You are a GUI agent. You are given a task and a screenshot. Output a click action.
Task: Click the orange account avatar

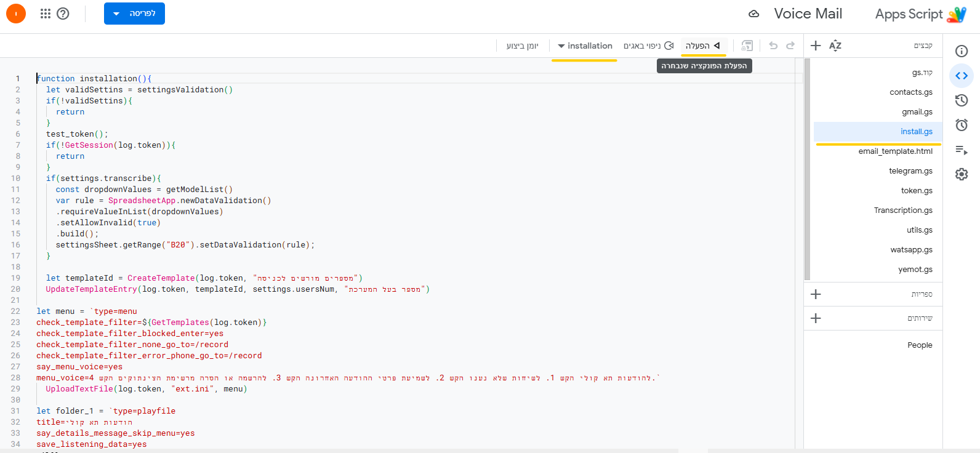(x=16, y=14)
